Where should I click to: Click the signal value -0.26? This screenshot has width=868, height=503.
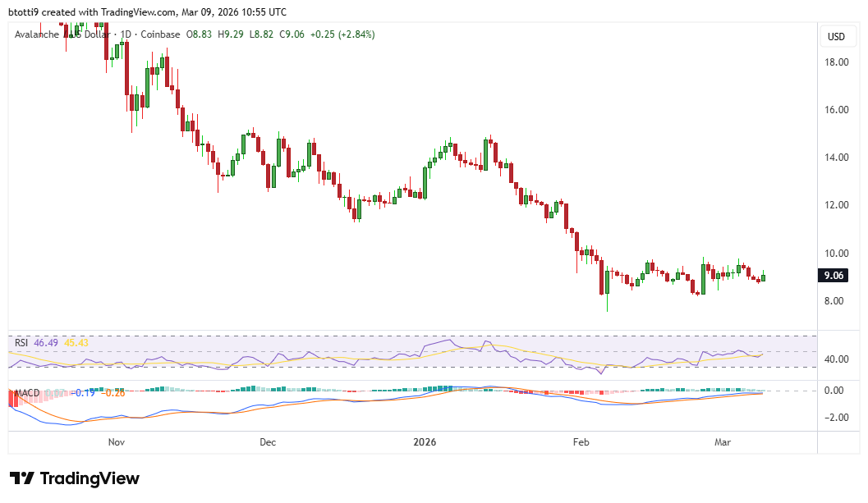[x=113, y=393]
